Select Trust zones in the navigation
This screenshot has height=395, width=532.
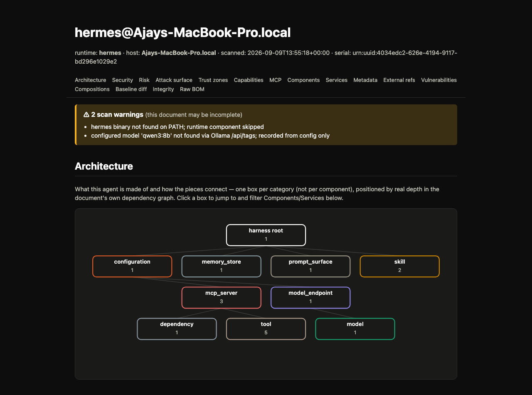(x=213, y=80)
